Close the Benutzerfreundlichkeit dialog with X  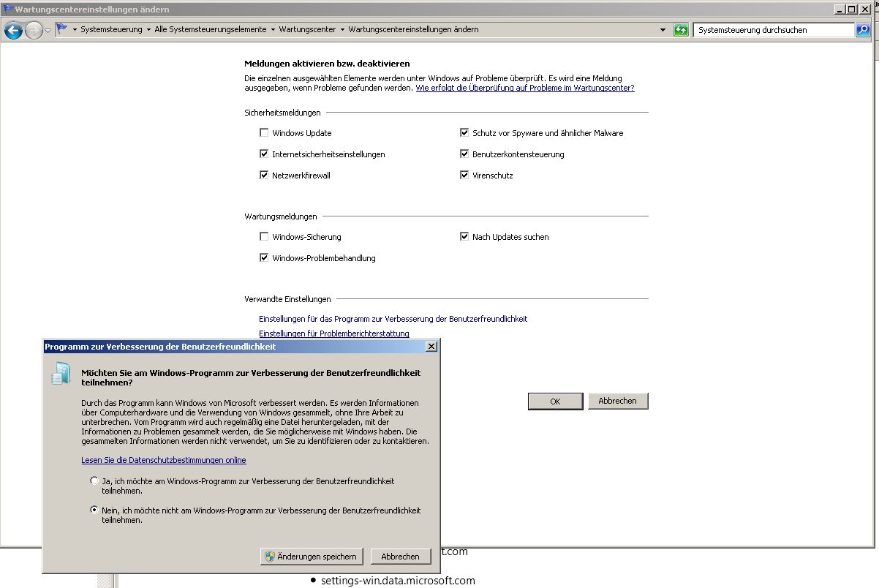point(431,346)
